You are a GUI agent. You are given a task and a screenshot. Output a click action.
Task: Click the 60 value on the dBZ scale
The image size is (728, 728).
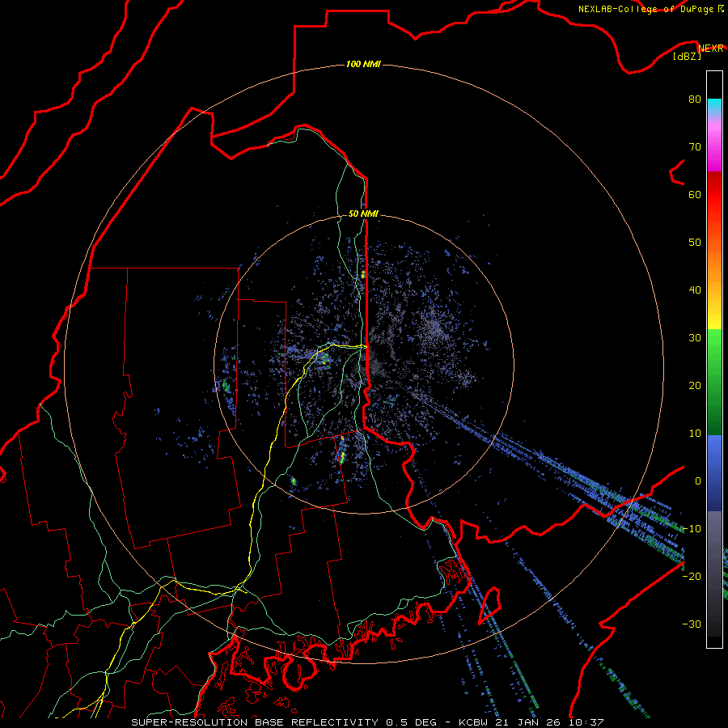[x=695, y=194]
